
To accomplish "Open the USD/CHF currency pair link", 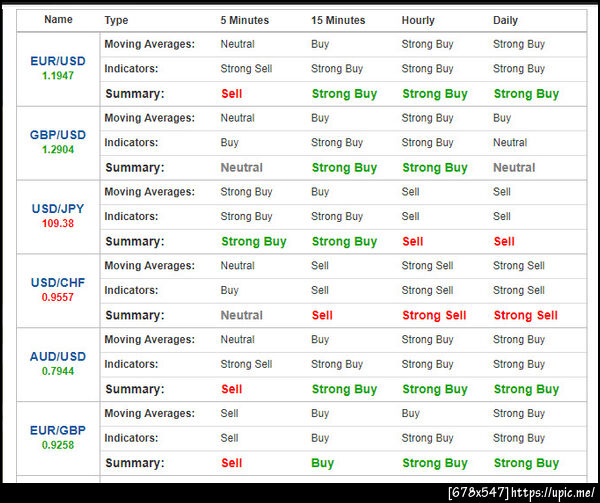I will (x=58, y=283).
